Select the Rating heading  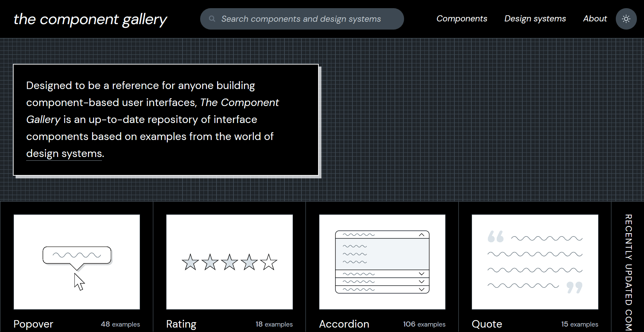[181, 324]
